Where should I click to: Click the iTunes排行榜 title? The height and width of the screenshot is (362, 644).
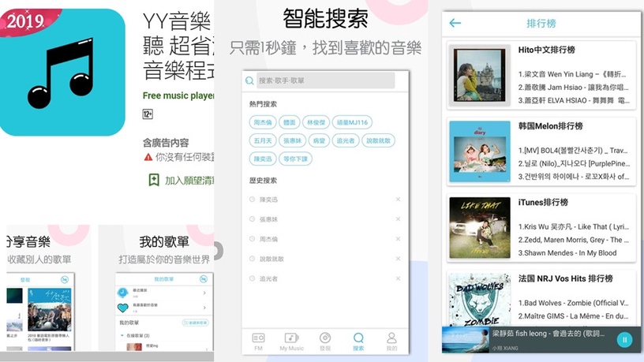click(x=543, y=203)
